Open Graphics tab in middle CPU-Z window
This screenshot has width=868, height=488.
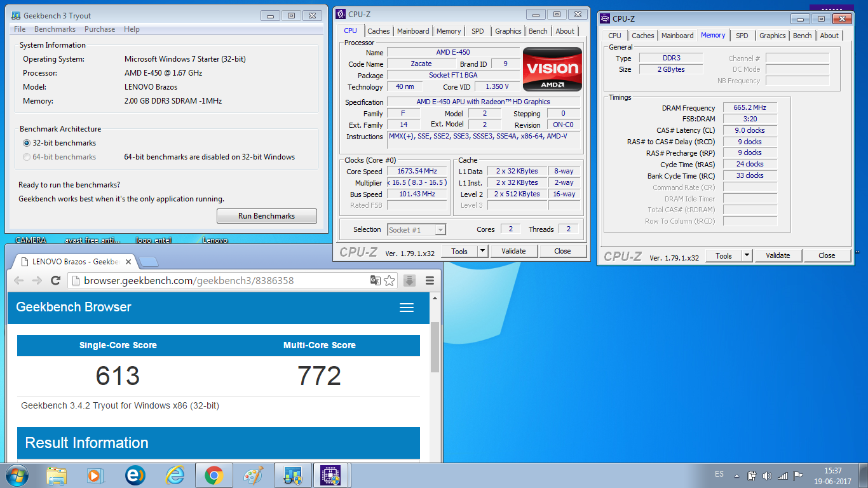508,31
